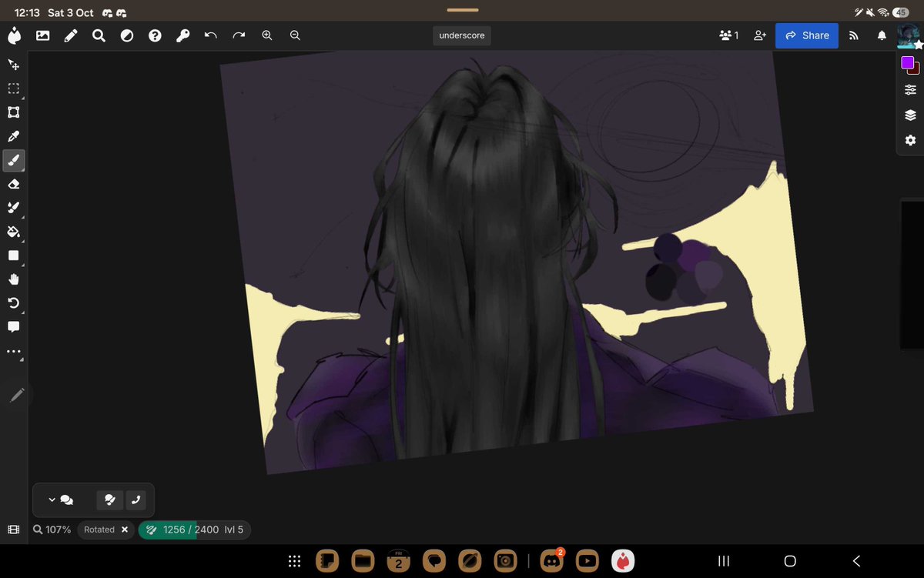Open the purple primary color swatch
924x578 pixels.
click(907, 62)
